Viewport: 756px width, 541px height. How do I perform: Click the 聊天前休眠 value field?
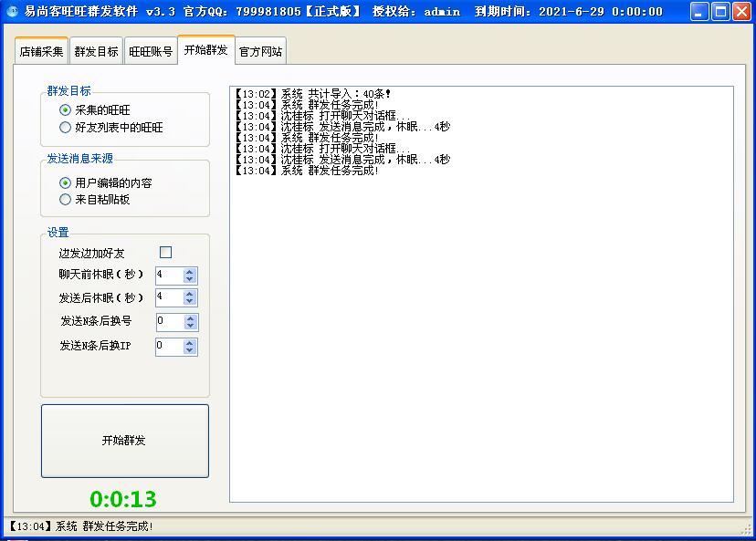[169, 276]
